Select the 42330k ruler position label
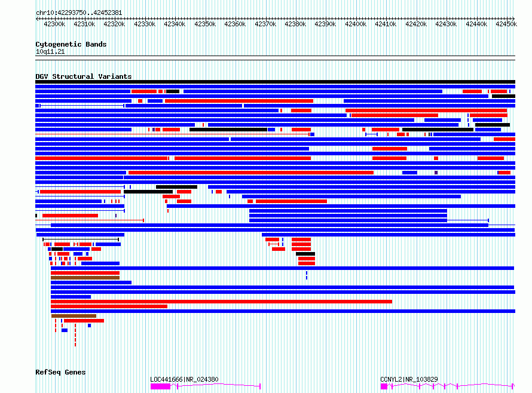Screen dimensions: 532x393 coord(145,24)
